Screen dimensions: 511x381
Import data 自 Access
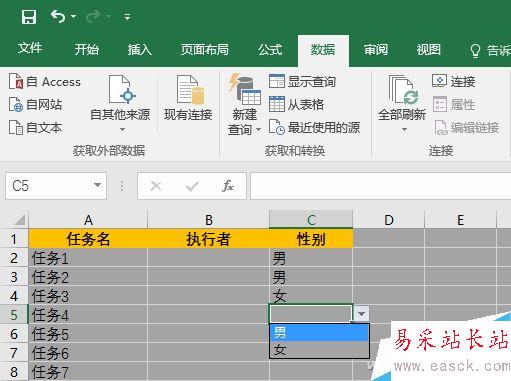45,82
